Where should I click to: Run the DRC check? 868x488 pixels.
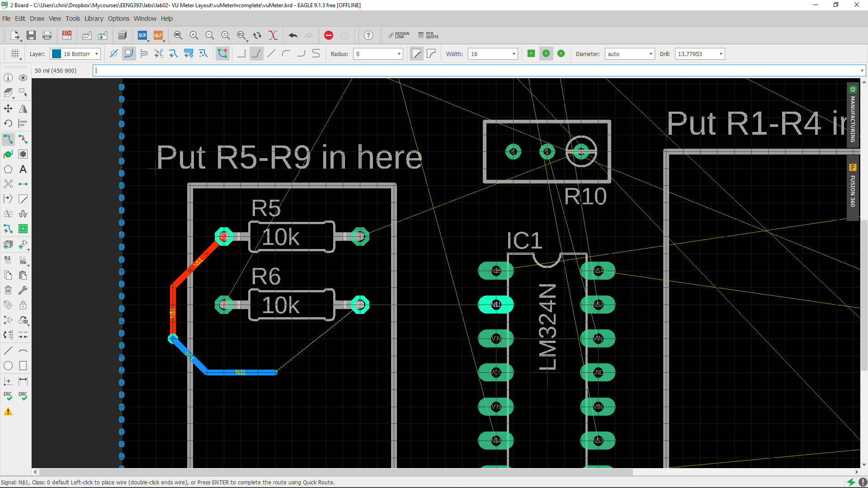click(23, 396)
